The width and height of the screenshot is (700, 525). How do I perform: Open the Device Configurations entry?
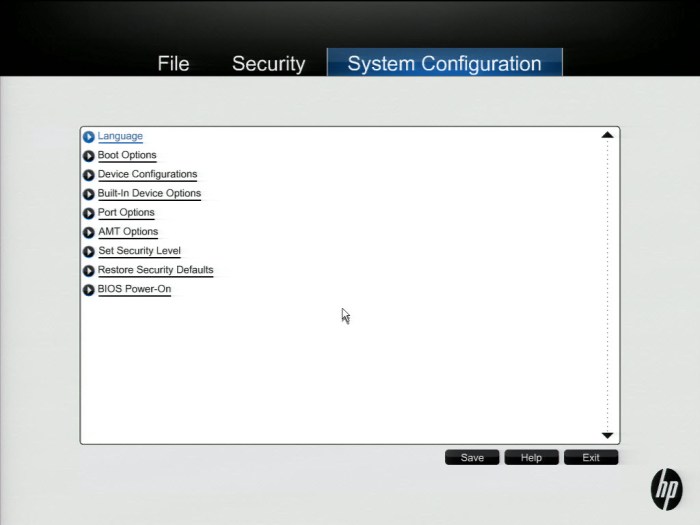(x=147, y=174)
